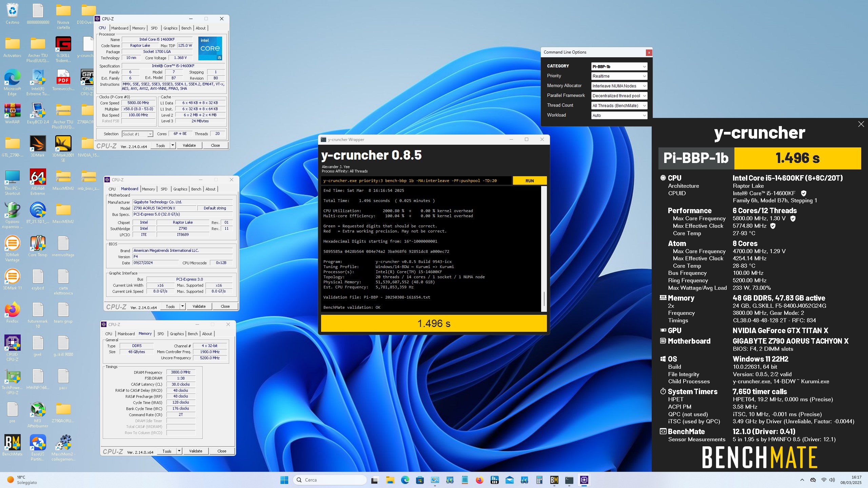
Task: Open Parallel Framework dropdown
Action: [x=619, y=96]
